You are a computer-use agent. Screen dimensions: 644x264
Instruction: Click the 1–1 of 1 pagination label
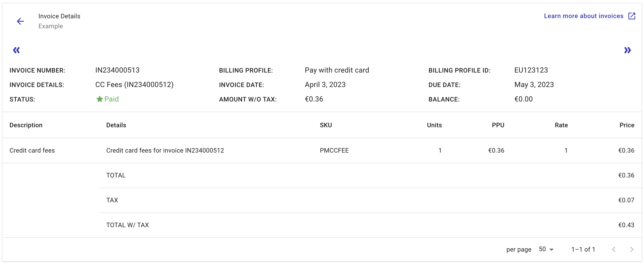coord(583,249)
